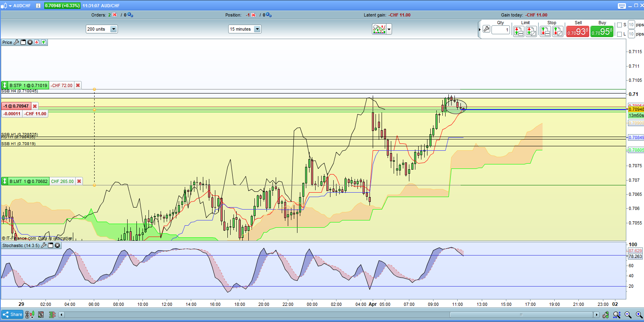Viewport: 644px width, 322px height.
Task: Close the -1 @ 0.70947 position label
Action: (x=35, y=106)
